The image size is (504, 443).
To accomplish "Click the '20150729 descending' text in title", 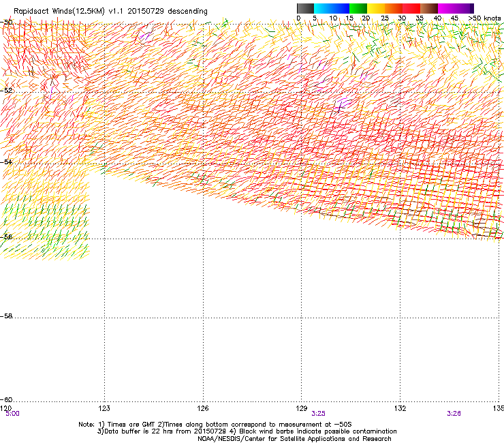I will 167,12.
